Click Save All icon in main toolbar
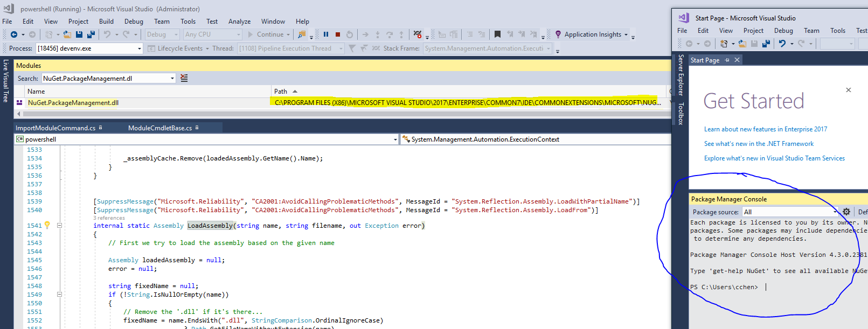 click(91, 34)
